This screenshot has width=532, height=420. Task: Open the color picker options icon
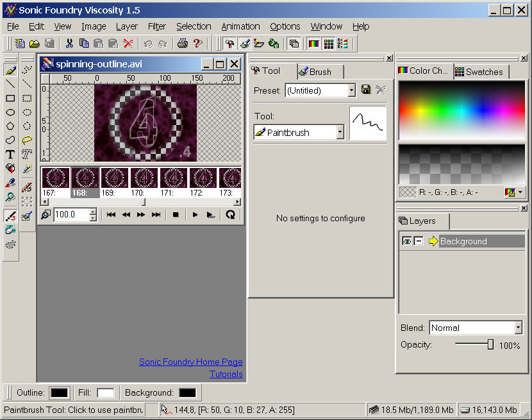tap(510, 192)
